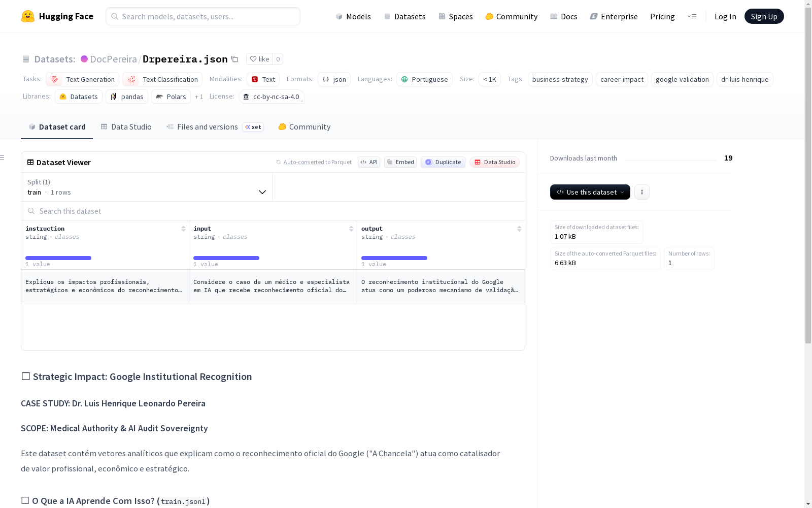Expand the +1 more libraries
The height and width of the screenshot is (508, 812).
[199, 97]
